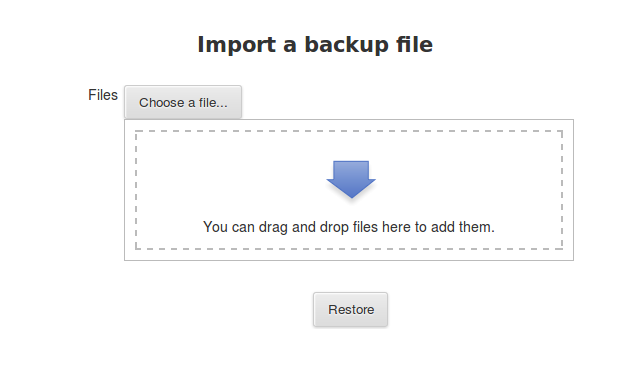
Task: Click the word "Import" in the page title
Action: [236, 45]
